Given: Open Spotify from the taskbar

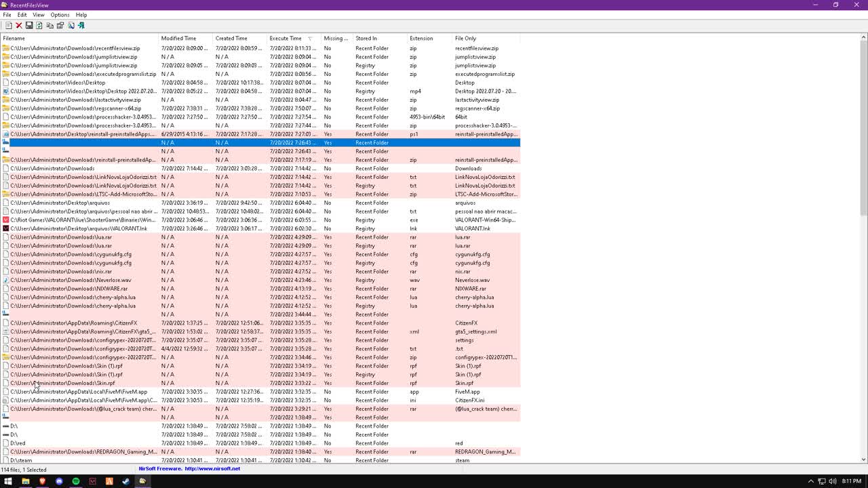Looking at the screenshot, I should [76, 481].
